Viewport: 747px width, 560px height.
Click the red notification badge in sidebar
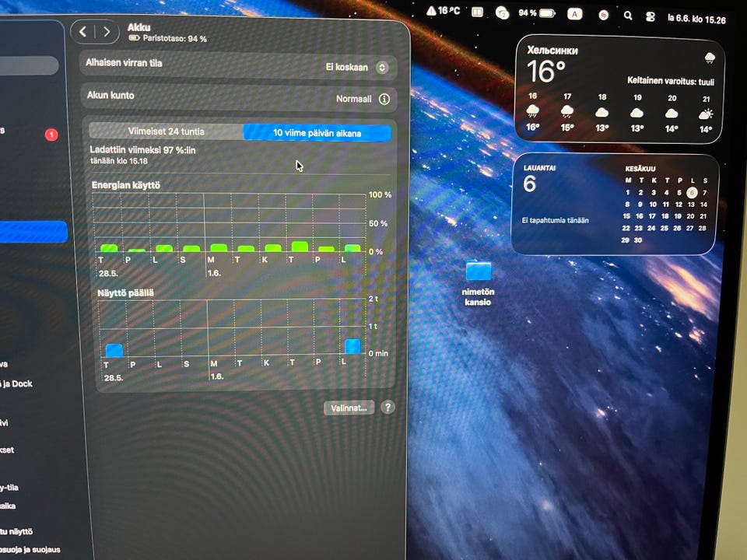click(51, 135)
